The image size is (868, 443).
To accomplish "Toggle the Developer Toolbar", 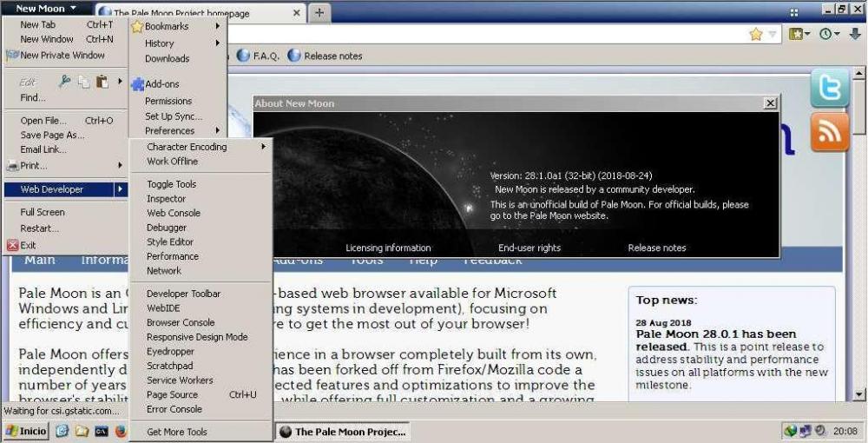I will click(183, 294).
